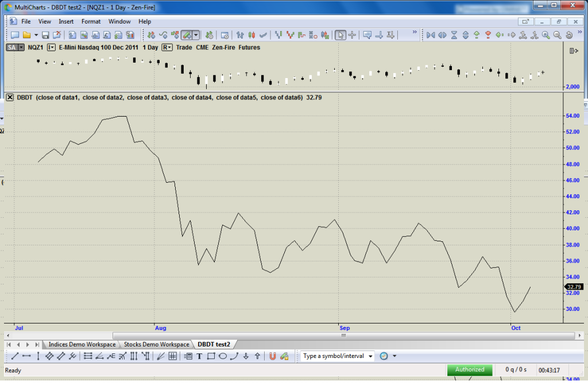Select the Zoom In magnifier tool
Viewport: 588px width, 389px height.
coord(546,35)
